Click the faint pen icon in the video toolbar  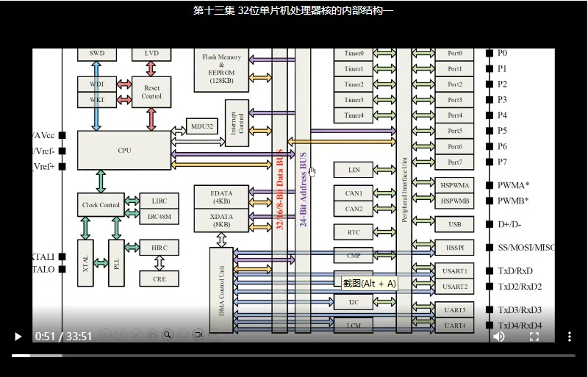point(137,334)
